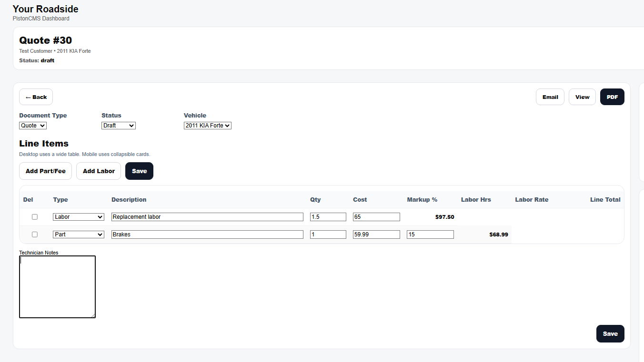The image size is (644, 362).
Task: Select the Brakes description field
Action: 207,234
